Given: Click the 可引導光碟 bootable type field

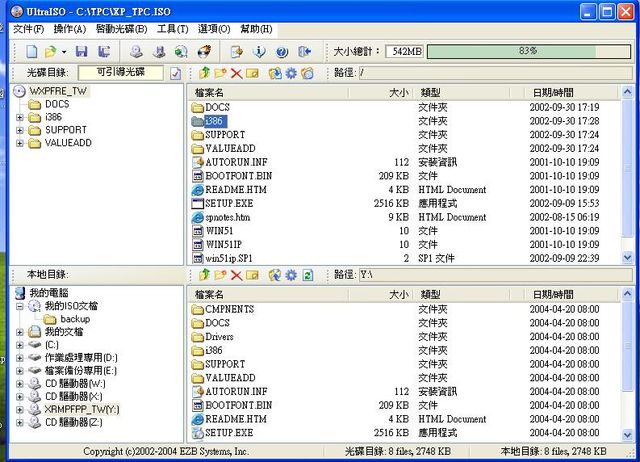Looking at the screenshot, I should coord(121,73).
